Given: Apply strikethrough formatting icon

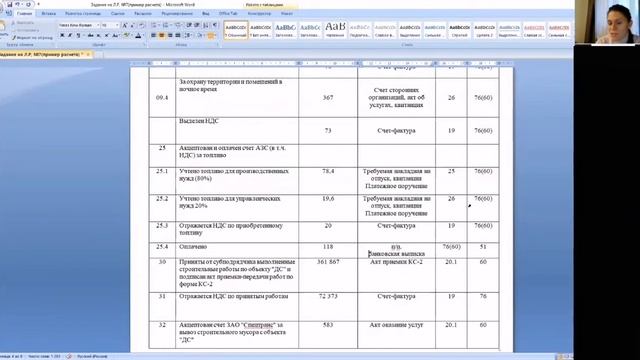Looking at the screenshot, I should click(90, 36).
